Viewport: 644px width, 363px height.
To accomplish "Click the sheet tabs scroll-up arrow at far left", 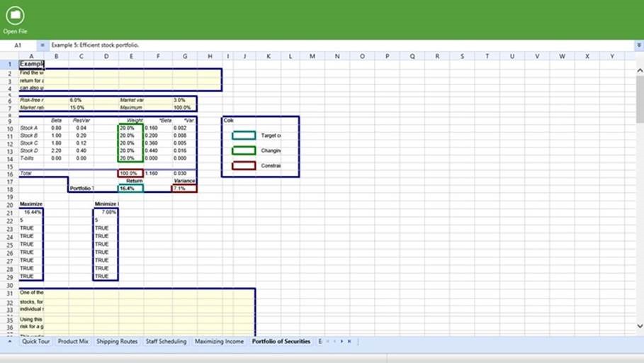I will tap(9, 342).
